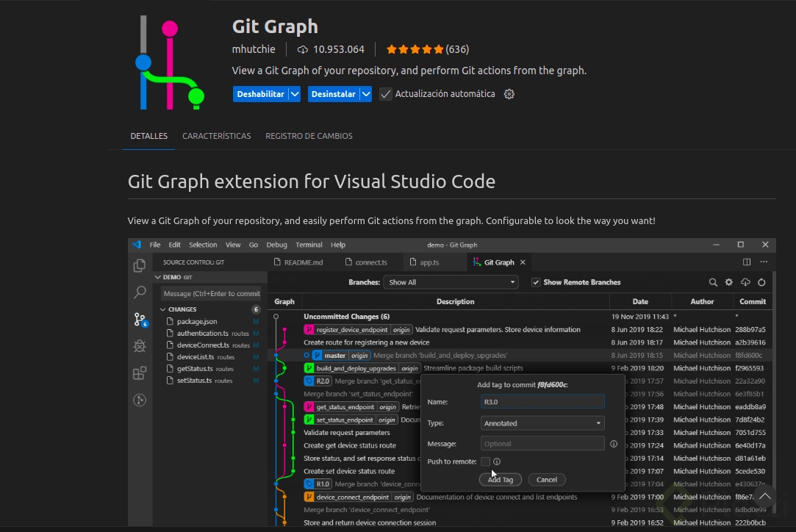Open the Registro de cambios tab
The width and height of the screenshot is (796, 532).
[x=309, y=136]
